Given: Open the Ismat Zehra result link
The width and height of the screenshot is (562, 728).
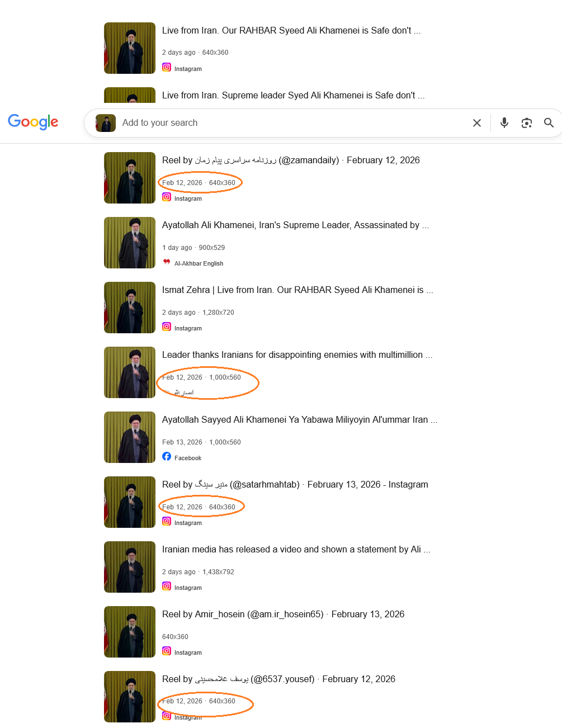Looking at the screenshot, I should (x=297, y=290).
